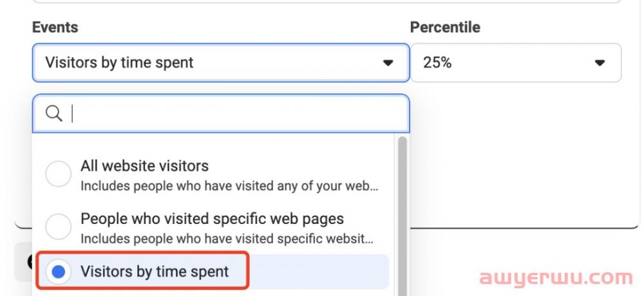Expand the Percentile dropdown set to 25%
Screen dimensions: 644x296
pos(515,63)
